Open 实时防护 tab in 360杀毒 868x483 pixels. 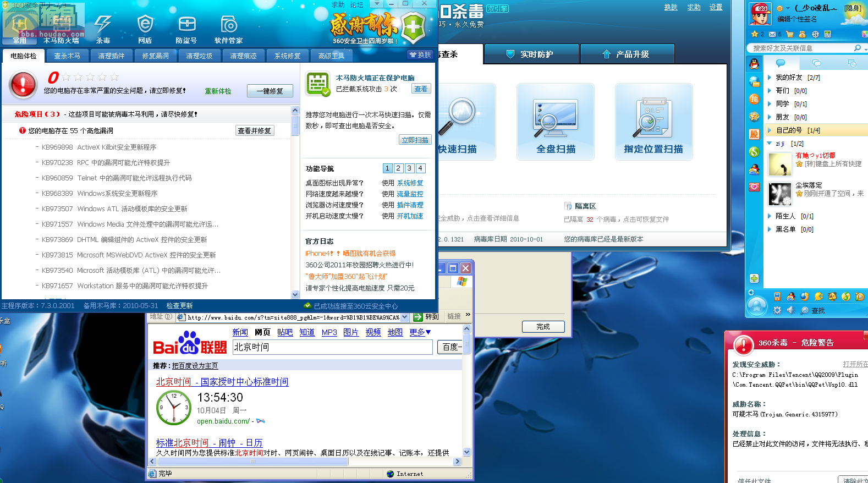coord(532,54)
